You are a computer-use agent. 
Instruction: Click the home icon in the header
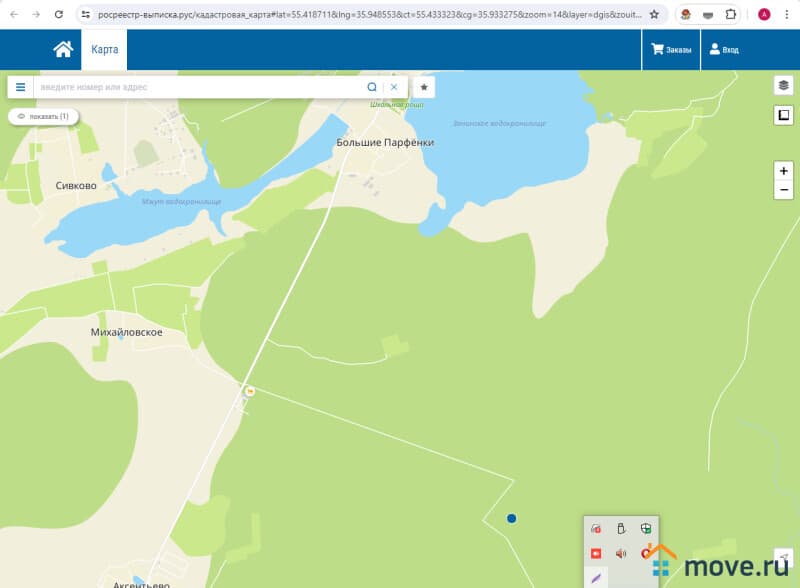63,49
